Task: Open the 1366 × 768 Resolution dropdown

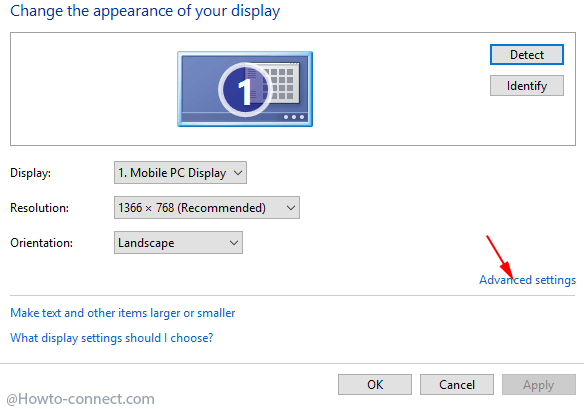Action: click(207, 207)
